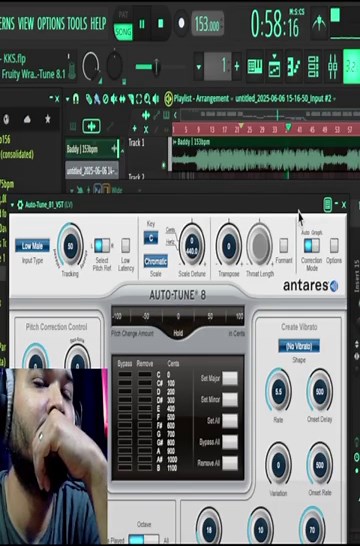Open the pattern selector dropdown arrow
This screenshot has width=360, height=546.
(x=199, y=66)
